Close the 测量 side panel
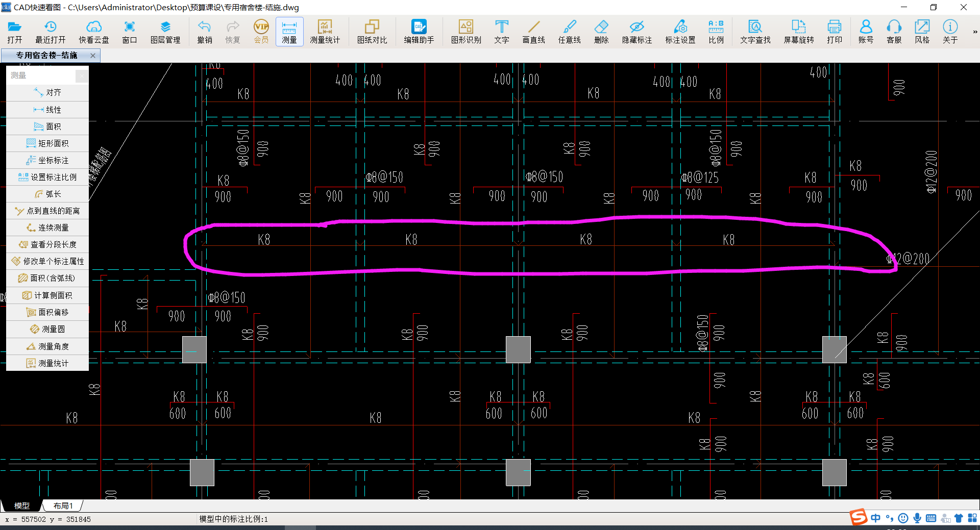 tap(82, 75)
